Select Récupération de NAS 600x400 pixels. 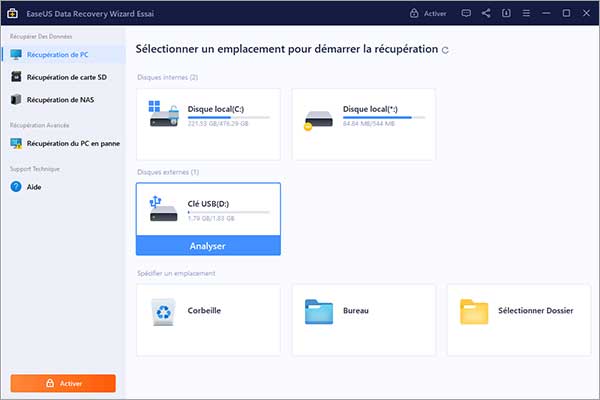coord(63,100)
